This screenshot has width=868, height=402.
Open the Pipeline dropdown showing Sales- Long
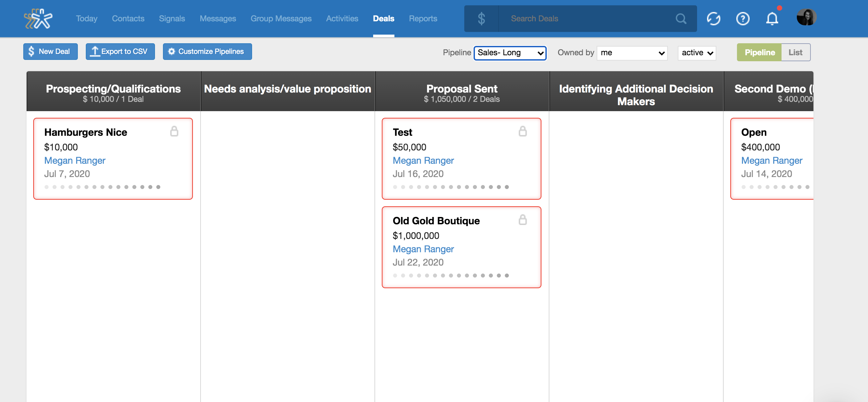(x=510, y=53)
